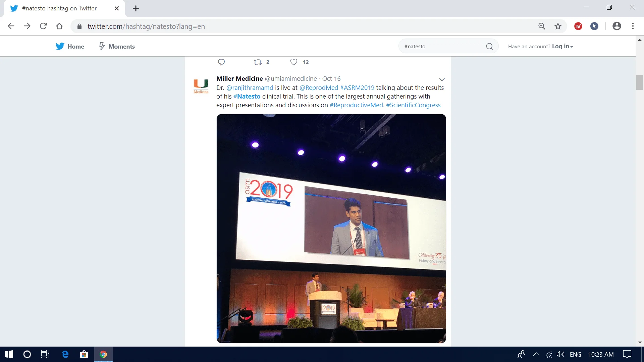644x362 pixels.
Task: Click the scrollbar down arrow
Action: tap(640, 343)
